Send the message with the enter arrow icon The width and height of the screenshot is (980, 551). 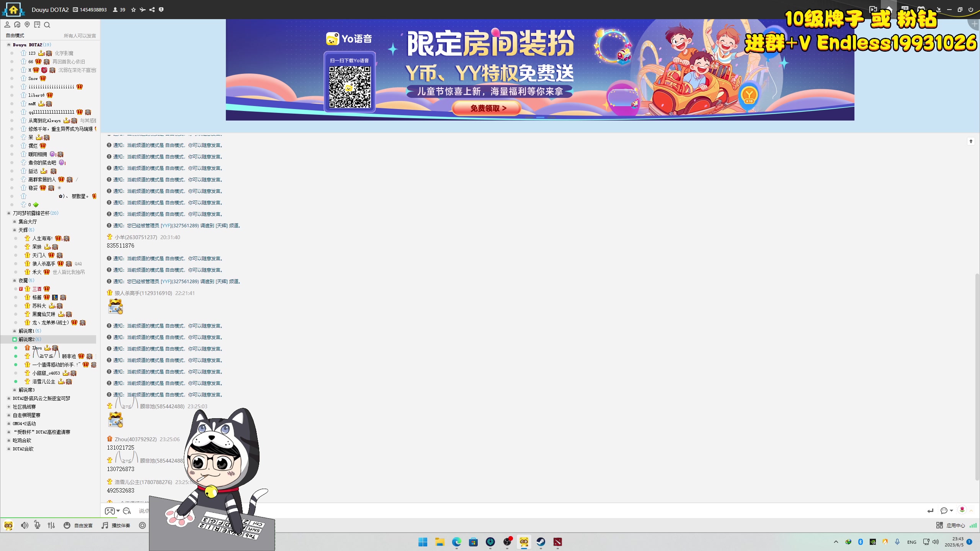pyautogui.click(x=931, y=510)
